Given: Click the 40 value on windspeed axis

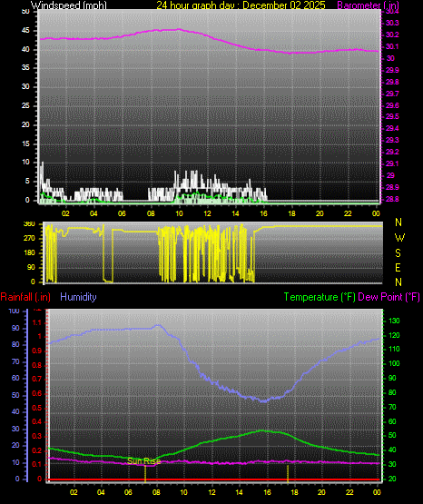Looking at the screenshot, I should coord(25,49).
